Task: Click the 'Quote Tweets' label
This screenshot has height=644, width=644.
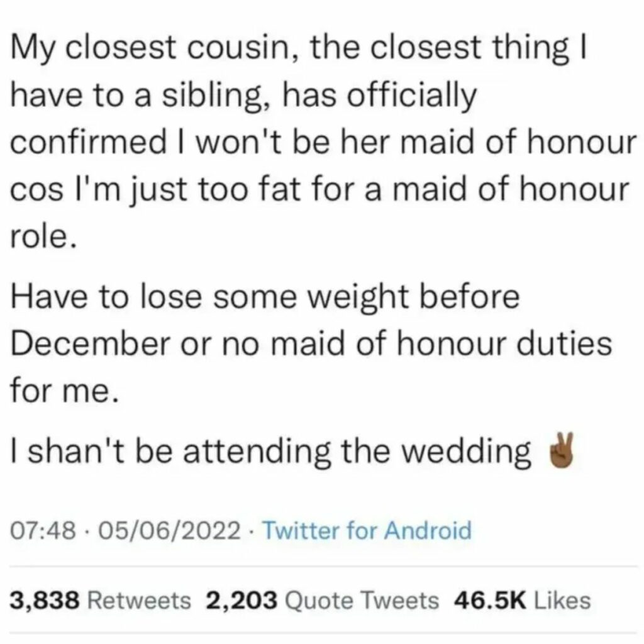Action: coord(362,601)
